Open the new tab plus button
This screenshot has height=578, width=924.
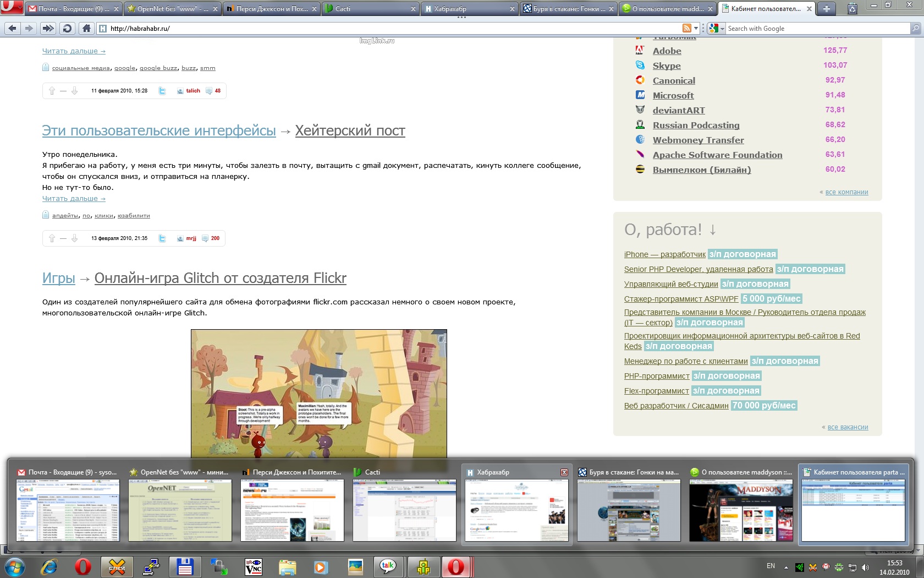tap(826, 8)
